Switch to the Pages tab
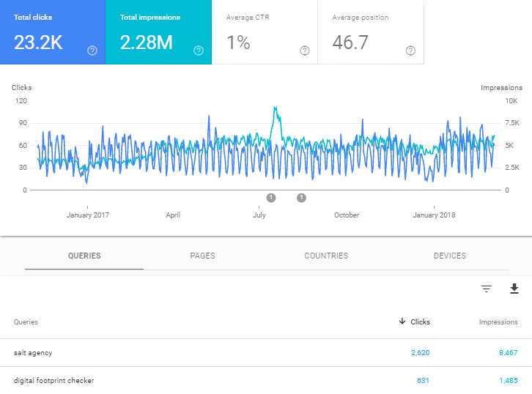The image size is (532, 394). (202, 256)
